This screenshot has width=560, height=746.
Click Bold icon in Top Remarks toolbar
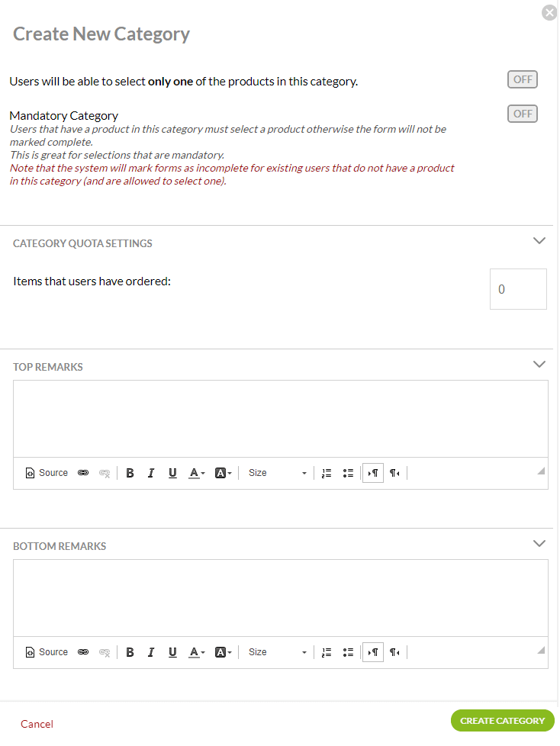click(x=130, y=473)
